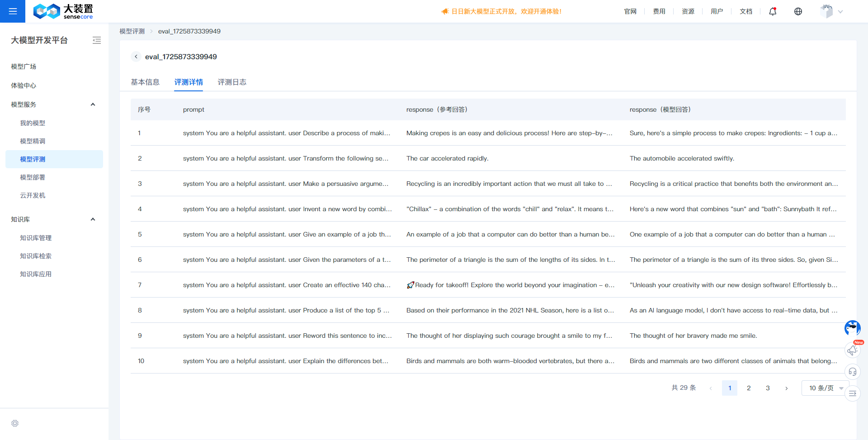Screen dimensions: 868x440
Task: Click 模型评测 breadcrumb link
Action: 132,31
